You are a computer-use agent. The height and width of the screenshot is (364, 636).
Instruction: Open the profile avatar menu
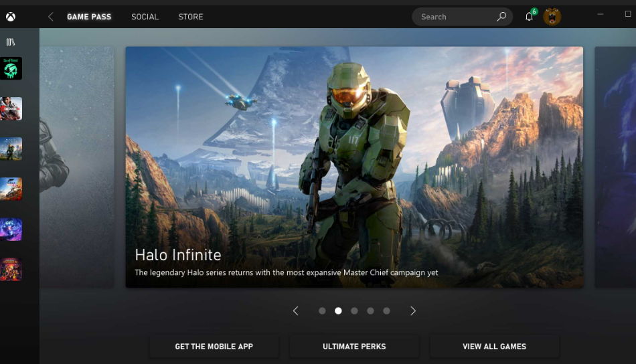click(x=552, y=17)
